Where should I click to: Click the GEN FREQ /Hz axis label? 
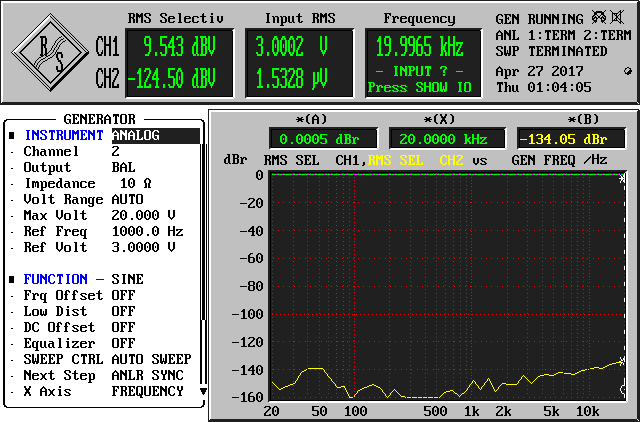coord(560,160)
